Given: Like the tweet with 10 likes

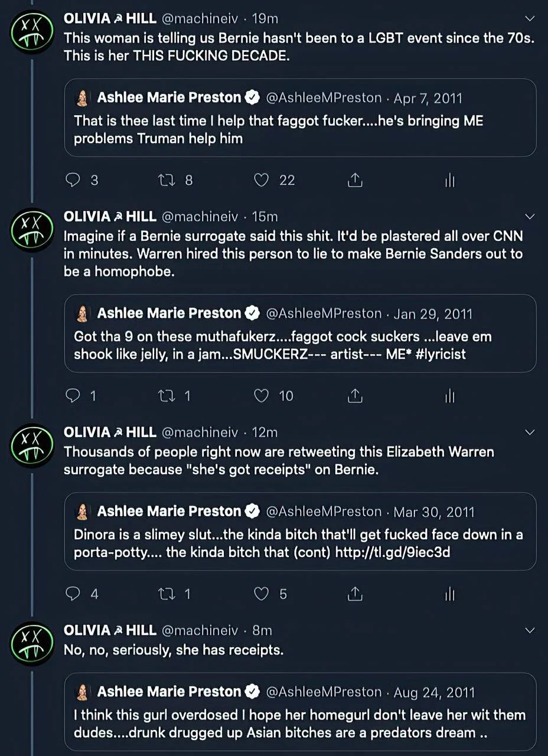Looking at the screenshot, I should point(262,396).
